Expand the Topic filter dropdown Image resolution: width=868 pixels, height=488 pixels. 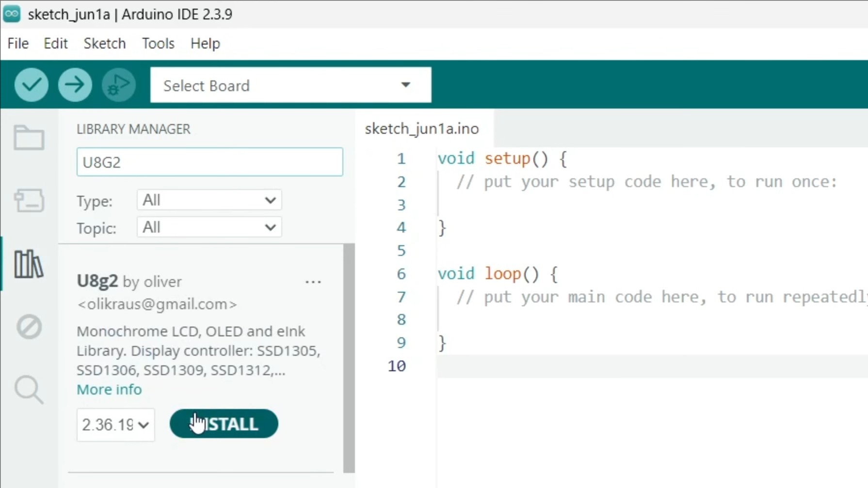[209, 227]
